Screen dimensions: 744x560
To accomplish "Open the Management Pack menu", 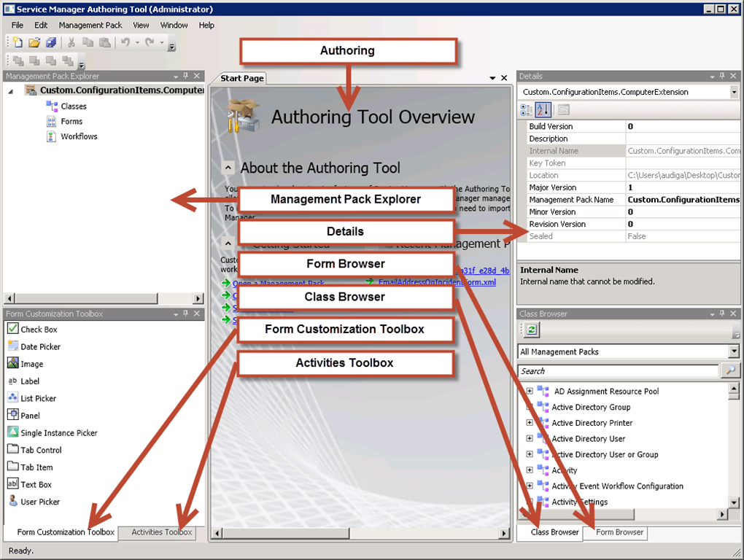I will pyautogui.click(x=90, y=25).
